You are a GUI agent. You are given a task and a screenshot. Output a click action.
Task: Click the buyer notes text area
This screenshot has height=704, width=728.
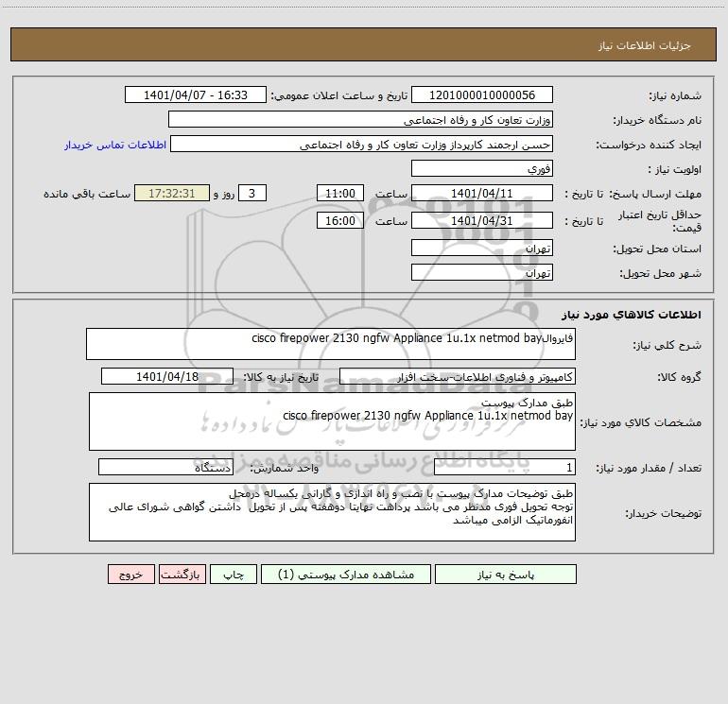coord(332,512)
